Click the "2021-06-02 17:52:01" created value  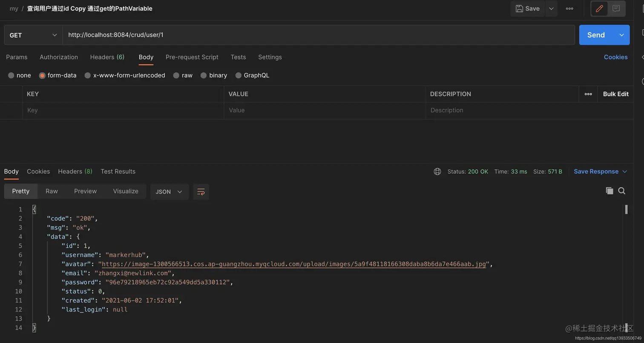[140, 300]
